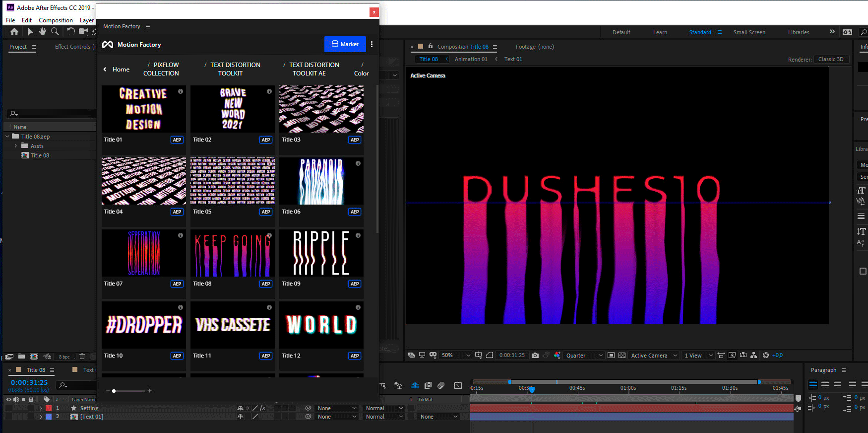The image size is (868, 433).
Task: Click the snapshot camera icon in the viewer footer
Action: 535,356
